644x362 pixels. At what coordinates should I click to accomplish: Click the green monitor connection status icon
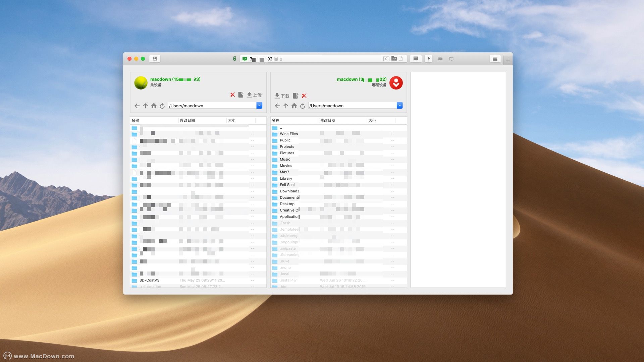[x=245, y=59]
